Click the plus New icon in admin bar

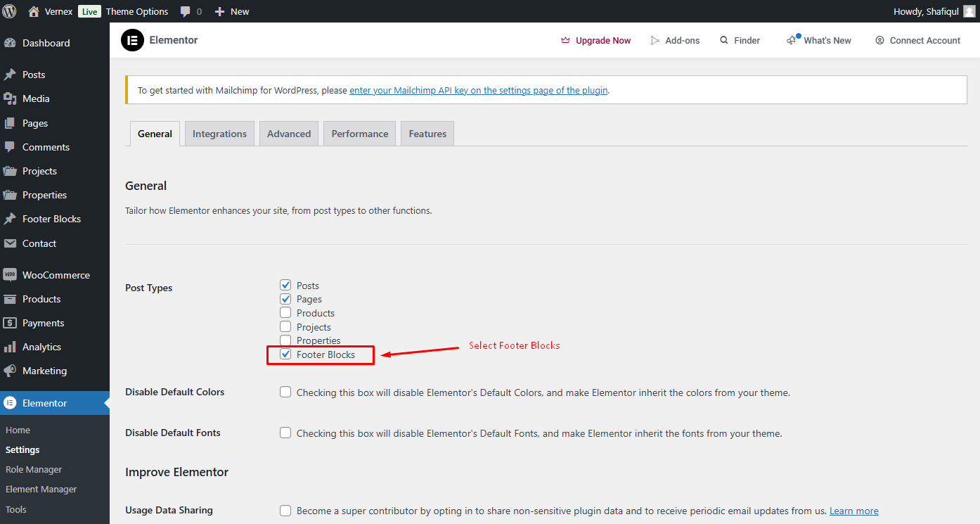(220, 11)
